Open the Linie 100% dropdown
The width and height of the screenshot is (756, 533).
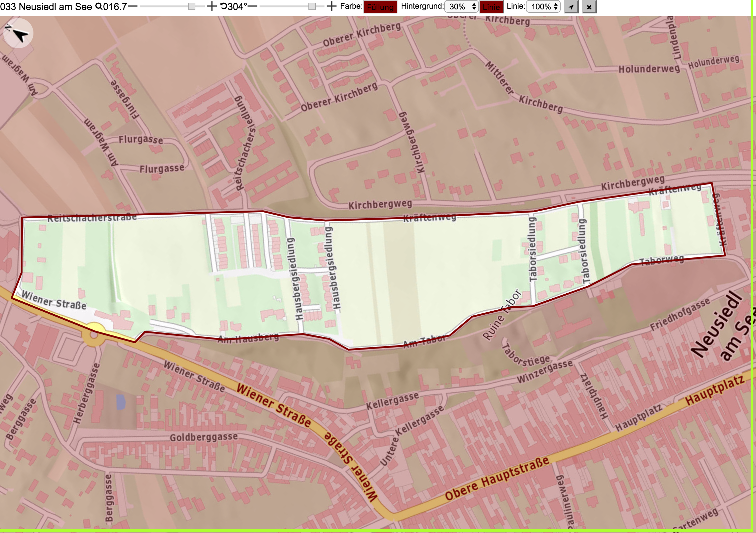click(543, 7)
